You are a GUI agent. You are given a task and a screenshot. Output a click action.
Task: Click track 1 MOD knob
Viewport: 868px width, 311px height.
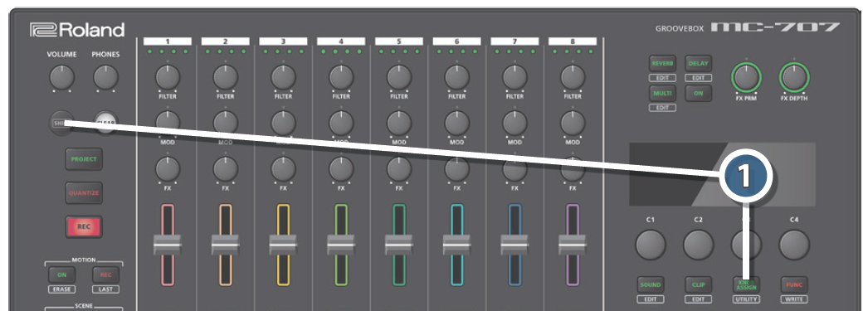[167, 123]
